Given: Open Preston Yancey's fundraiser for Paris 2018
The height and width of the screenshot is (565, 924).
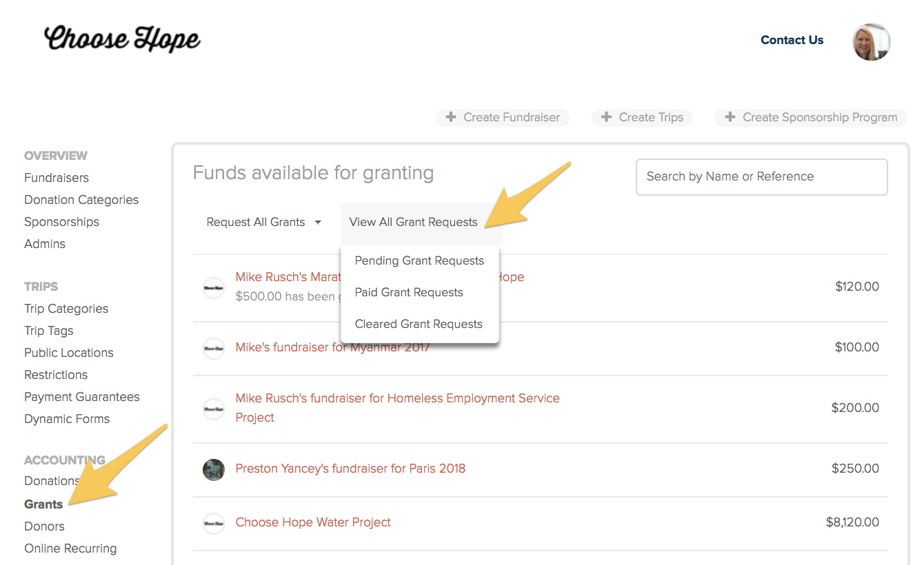Looking at the screenshot, I should 350,469.
